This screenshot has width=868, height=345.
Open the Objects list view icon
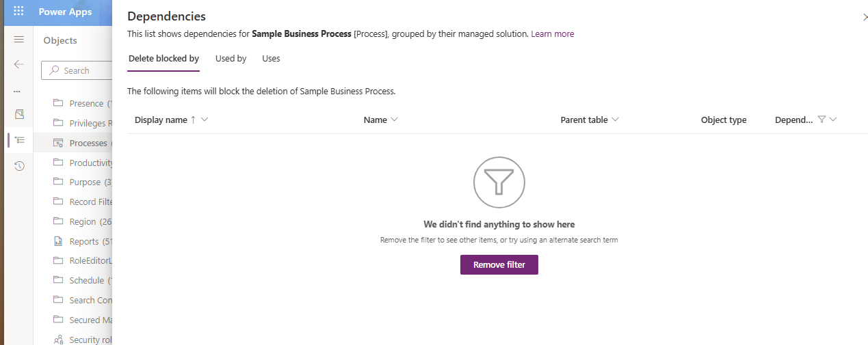click(20, 140)
